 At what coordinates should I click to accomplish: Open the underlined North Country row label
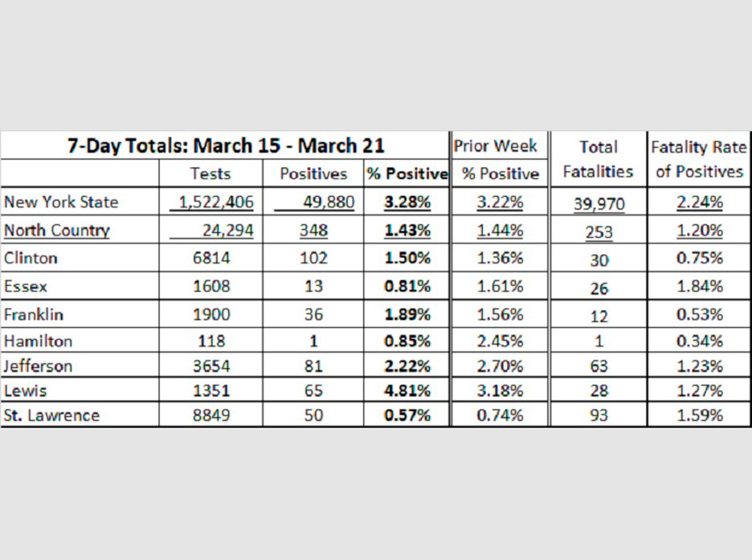click(x=56, y=231)
